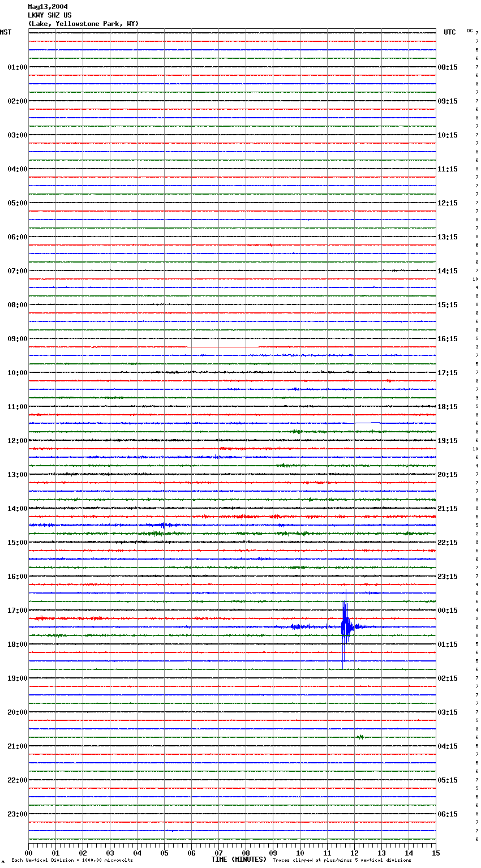The image size is (481, 868).
Task: Click the date label May13,2004
Action: pos(48,7)
